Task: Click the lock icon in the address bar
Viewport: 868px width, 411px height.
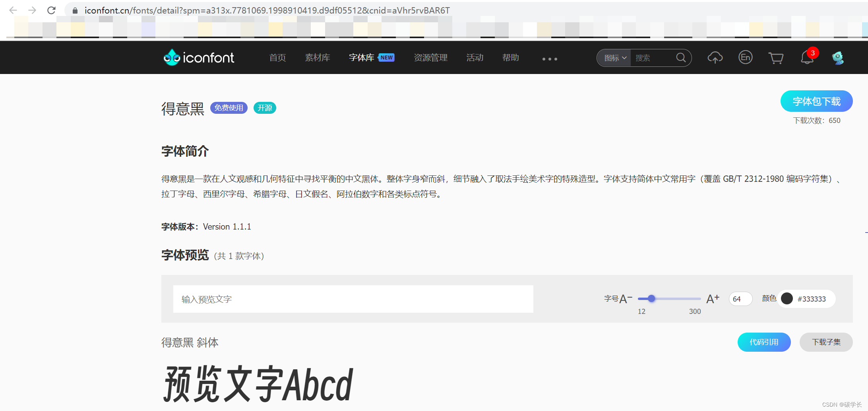Action: [x=75, y=11]
